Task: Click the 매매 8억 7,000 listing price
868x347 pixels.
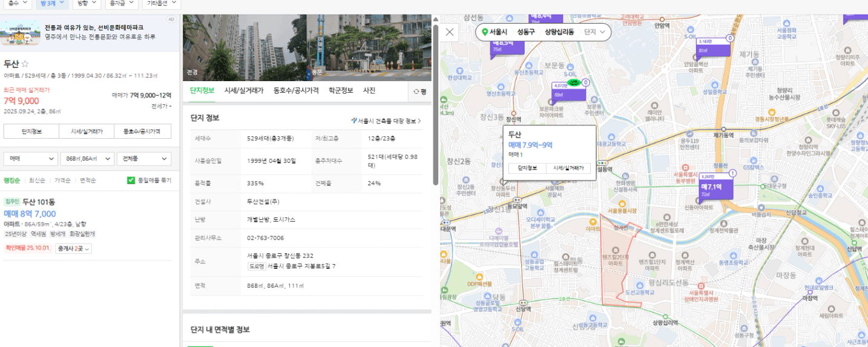Action: [x=30, y=214]
